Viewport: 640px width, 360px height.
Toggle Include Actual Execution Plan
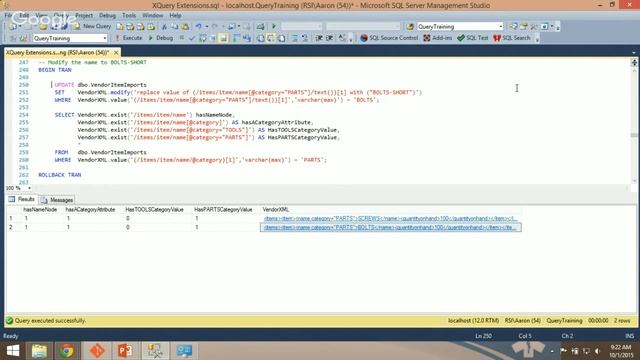pyautogui.click(x=236, y=38)
